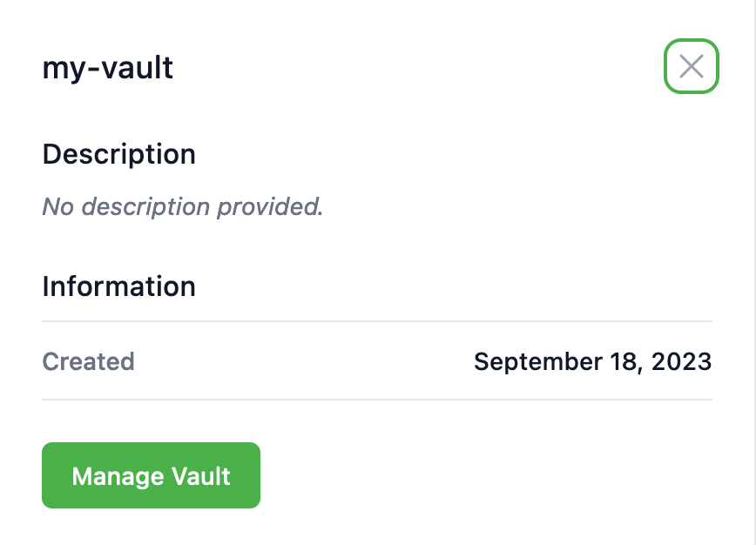Close the my-vault details panel

691,66
